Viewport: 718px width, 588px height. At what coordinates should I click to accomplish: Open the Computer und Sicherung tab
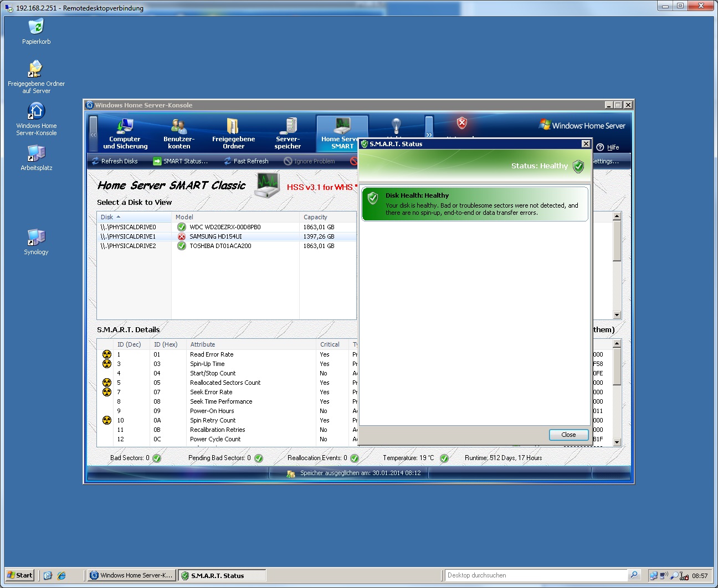(125, 134)
